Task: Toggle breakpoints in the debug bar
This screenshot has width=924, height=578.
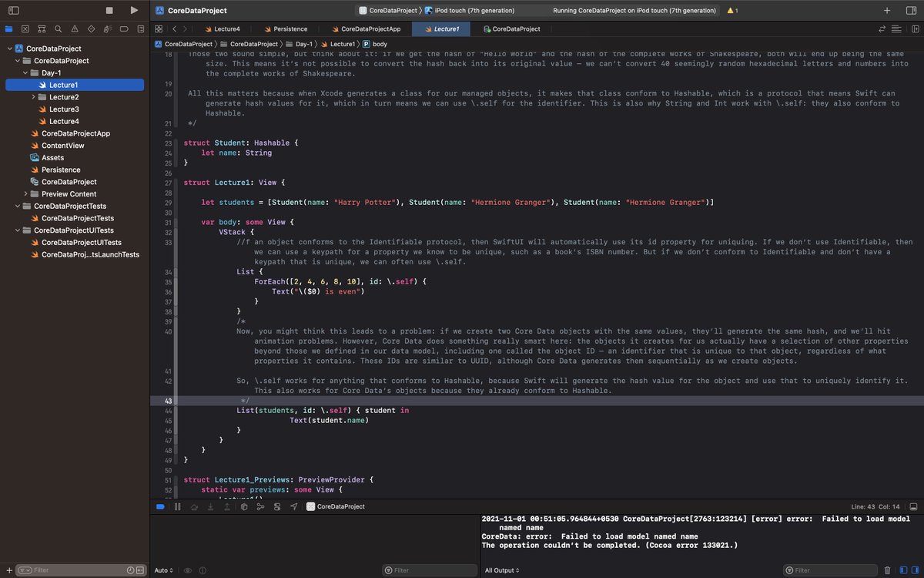Action: (x=160, y=506)
